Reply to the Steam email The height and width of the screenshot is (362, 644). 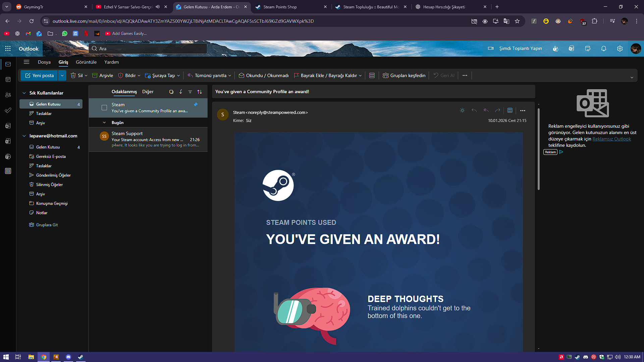[x=474, y=110]
